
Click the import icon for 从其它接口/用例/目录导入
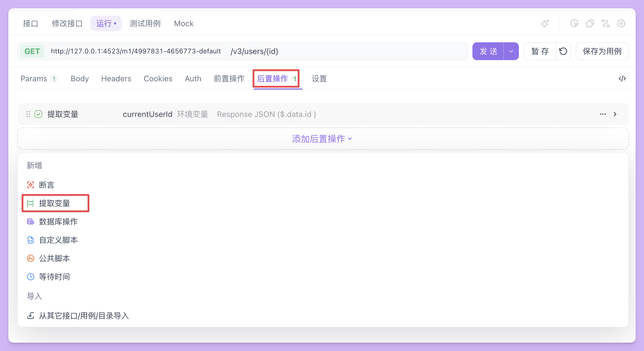31,316
